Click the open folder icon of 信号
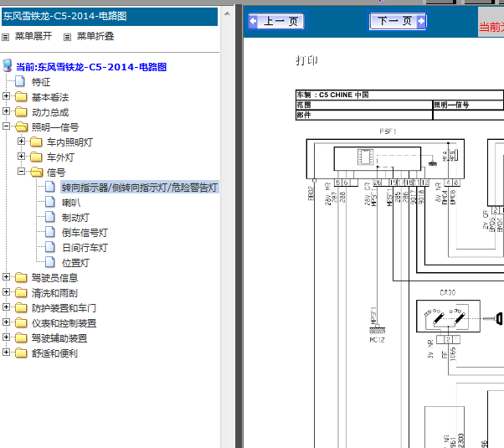This screenshot has width=504, height=448. tap(37, 172)
